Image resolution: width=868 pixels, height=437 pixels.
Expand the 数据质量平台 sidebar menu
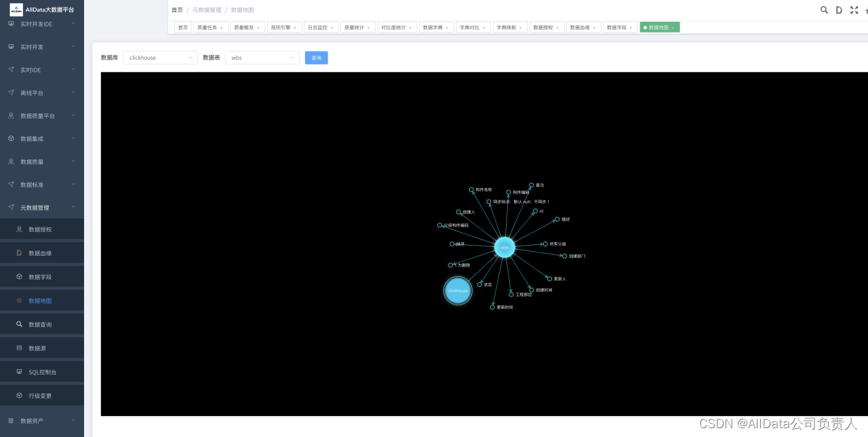pyautogui.click(x=42, y=116)
